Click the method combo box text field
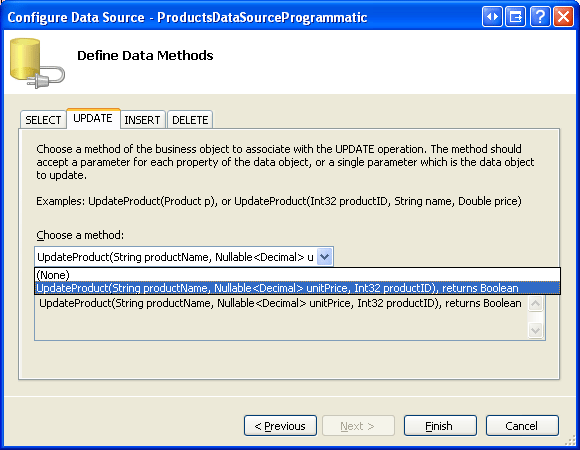Viewport: 580px width, 450px height. pos(176,257)
